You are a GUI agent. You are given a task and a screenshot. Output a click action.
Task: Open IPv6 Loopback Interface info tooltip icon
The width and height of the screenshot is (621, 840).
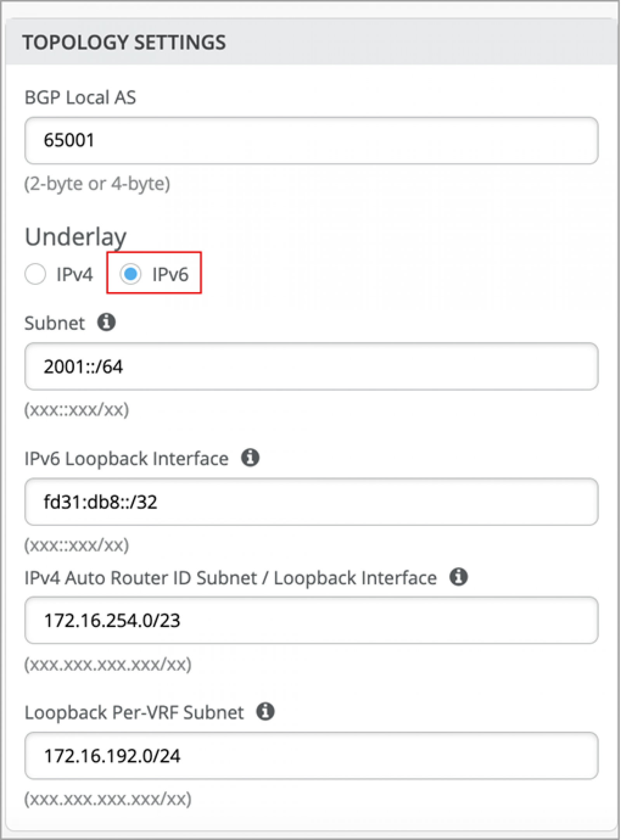250,458
